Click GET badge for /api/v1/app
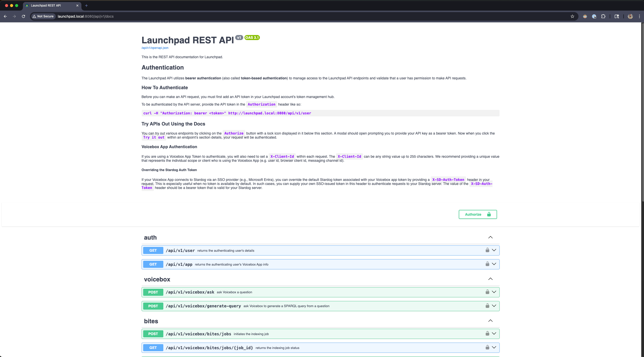This screenshot has height=357, width=644. pos(153,264)
